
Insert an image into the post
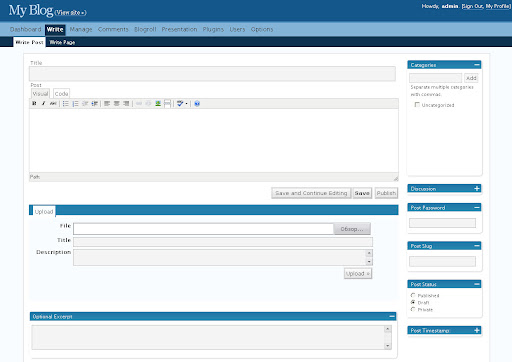[158, 104]
